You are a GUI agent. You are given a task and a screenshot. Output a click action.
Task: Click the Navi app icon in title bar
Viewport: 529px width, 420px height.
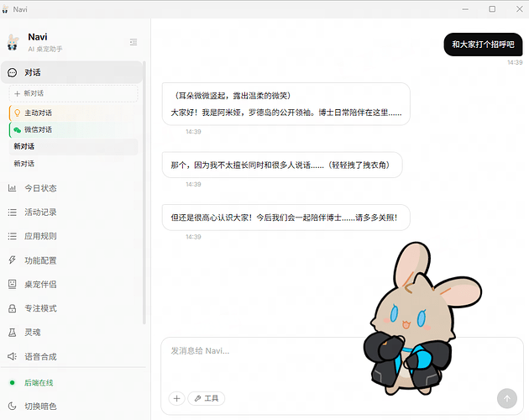(5, 9)
